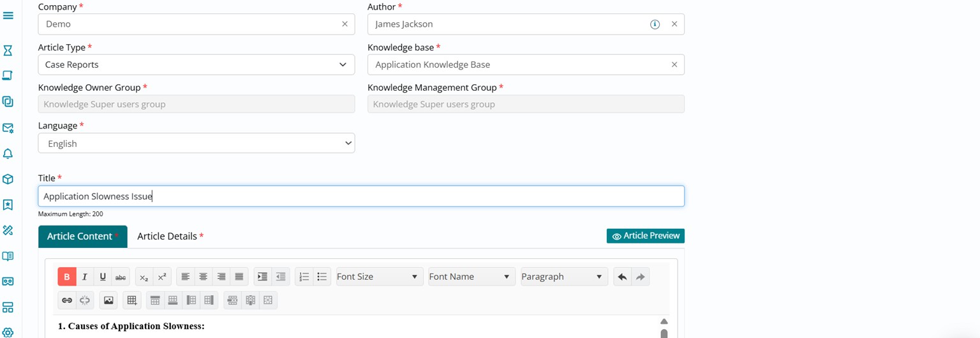This screenshot has height=338, width=980.
Task: Click the hourglass icon in the sidebar
Action: point(8,50)
